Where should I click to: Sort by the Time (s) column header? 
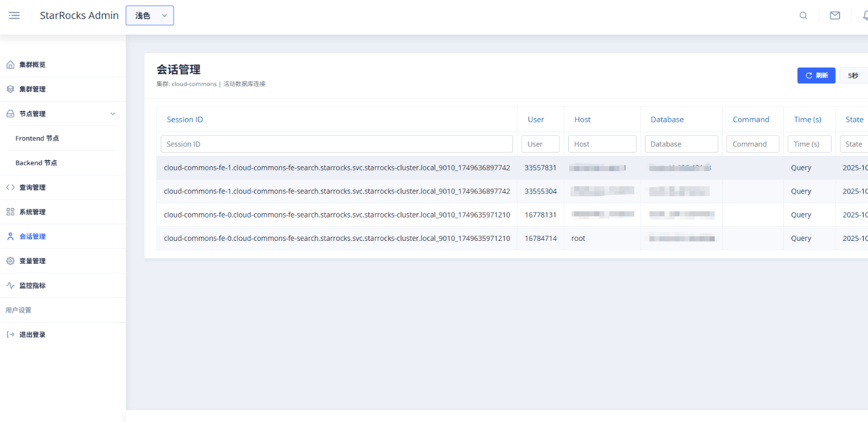pyautogui.click(x=807, y=119)
